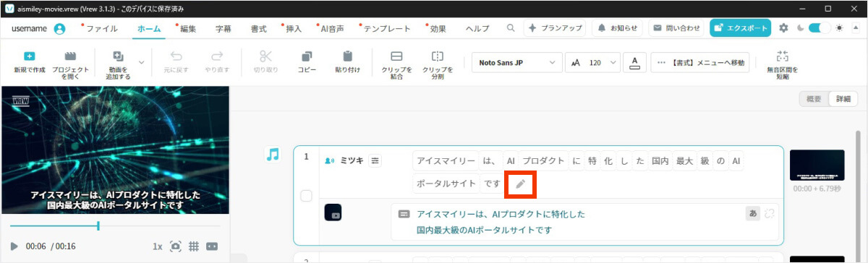This screenshot has height=263, width=868.
Task: Click the video preview frame
Action: tap(115, 150)
